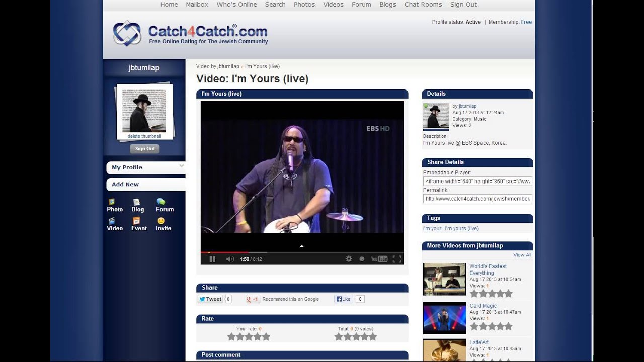Click the Facebook Like button
This screenshot has width=644, height=362.
(344, 299)
